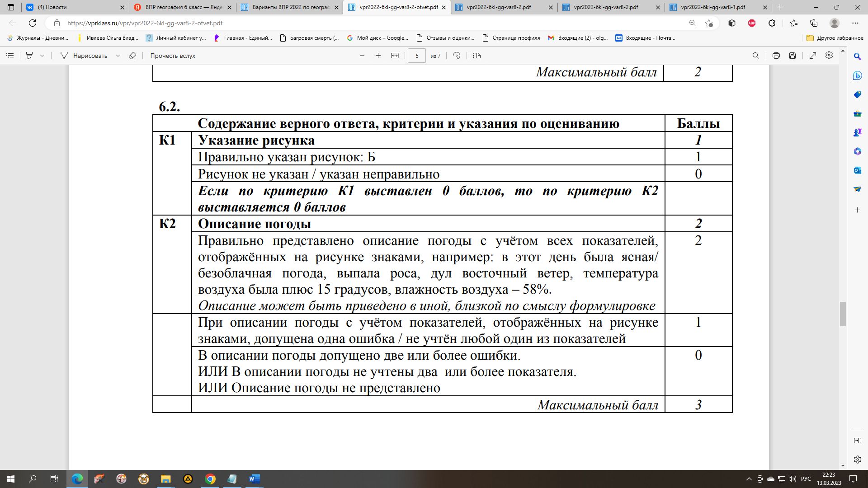The width and height of the screenshot is (868, 488).
Task: Close the vpr2022-6kl-gg-var8-2-otvet.pdf tab
Action: 444,7
